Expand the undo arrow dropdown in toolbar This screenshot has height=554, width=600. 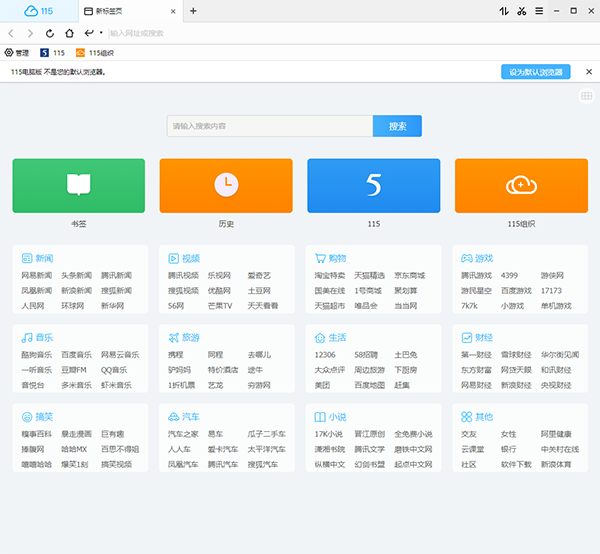(x=101, y=33)
